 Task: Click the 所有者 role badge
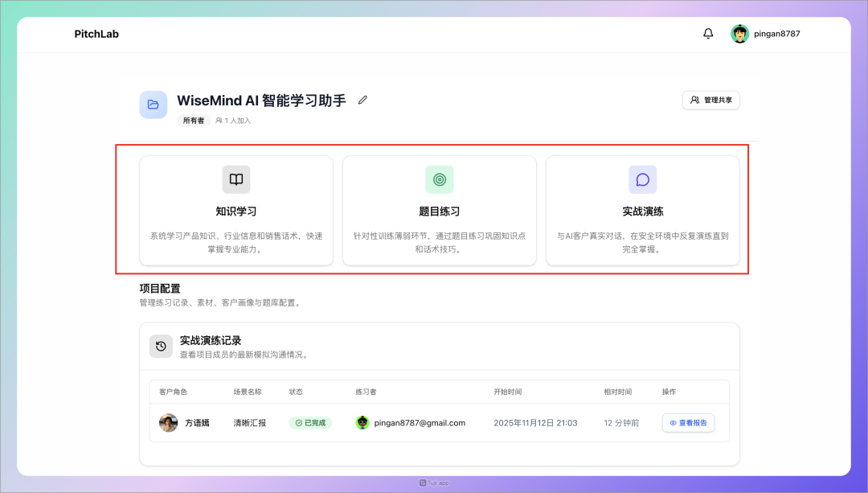pos(194,121)
